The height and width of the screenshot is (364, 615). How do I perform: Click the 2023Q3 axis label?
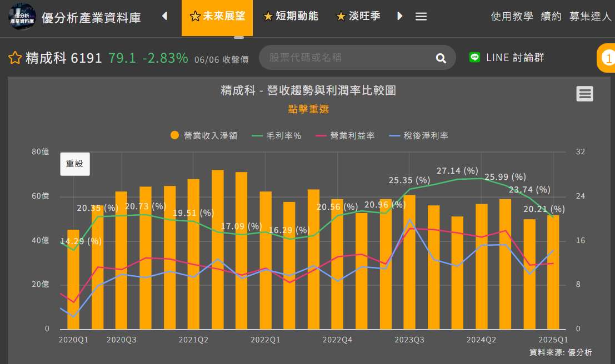[x=409, y=340]
